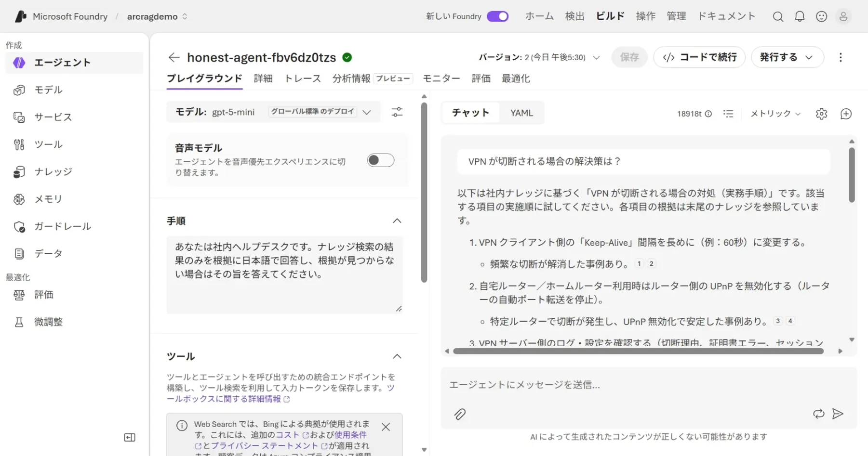
Task: Open the プライバシー ステートメント link
Action: tap(265, 446)
